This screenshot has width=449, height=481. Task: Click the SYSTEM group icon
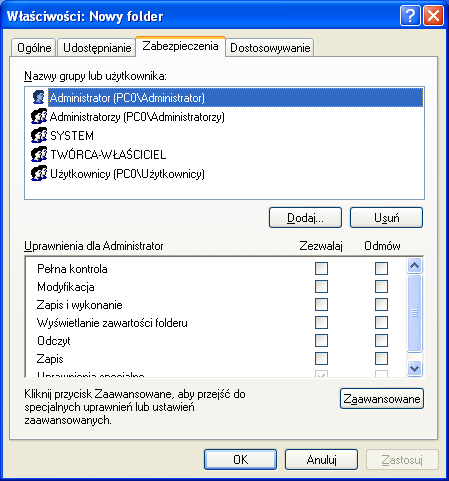(x=39, y=135)
